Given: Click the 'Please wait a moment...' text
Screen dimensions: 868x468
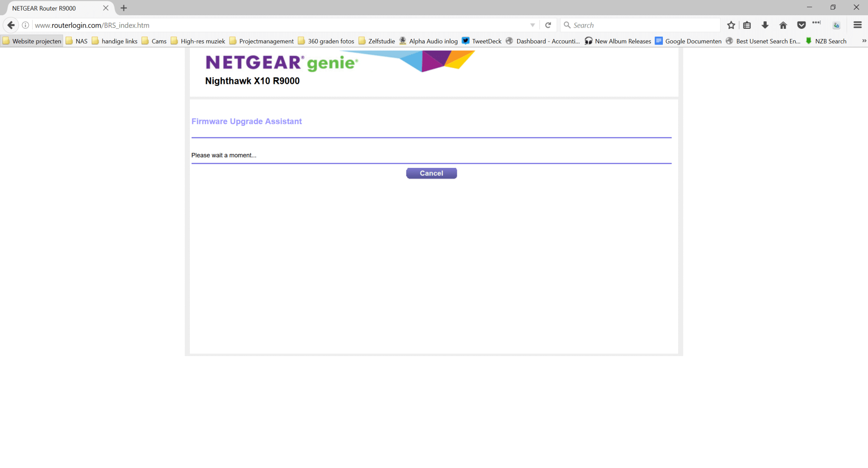Looking at the screenshot, I should (x=224, y=155).
